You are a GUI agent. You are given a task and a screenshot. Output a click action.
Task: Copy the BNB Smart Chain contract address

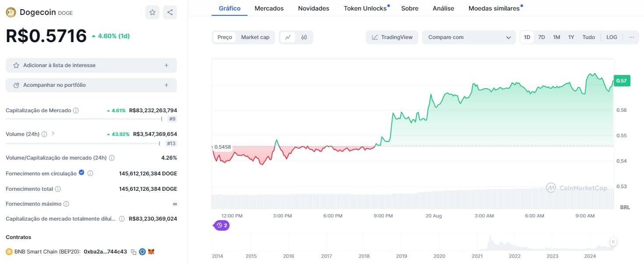coord(134,252)
